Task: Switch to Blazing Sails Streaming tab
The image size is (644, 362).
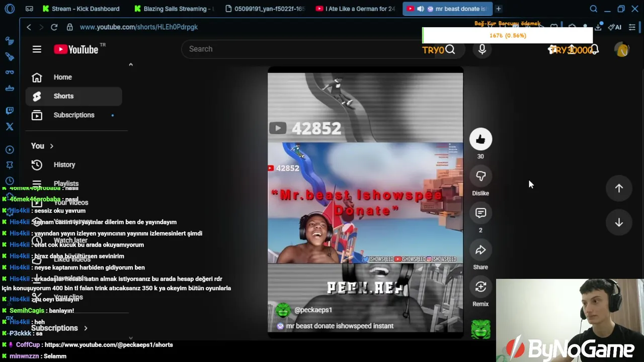Action: (174, 9)
